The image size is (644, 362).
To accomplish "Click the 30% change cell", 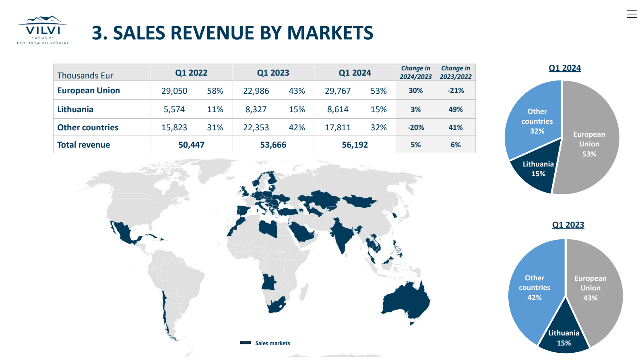I will (x=416, y=90).
